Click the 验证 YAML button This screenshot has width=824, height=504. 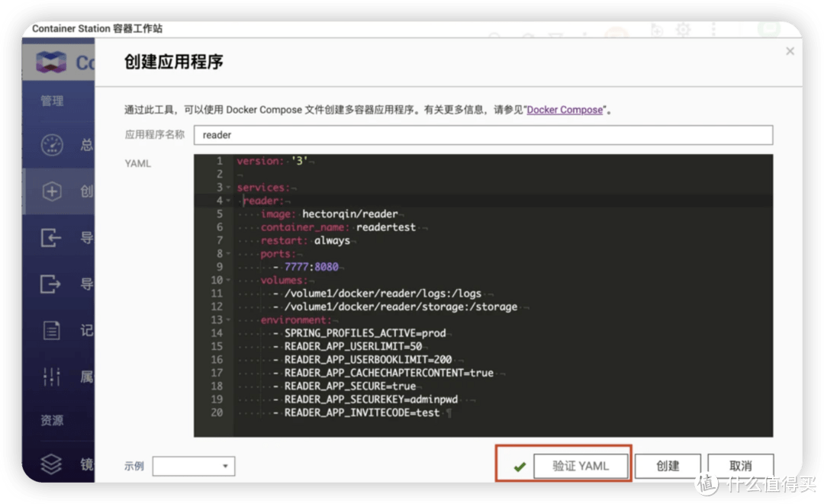pos(581,466)
